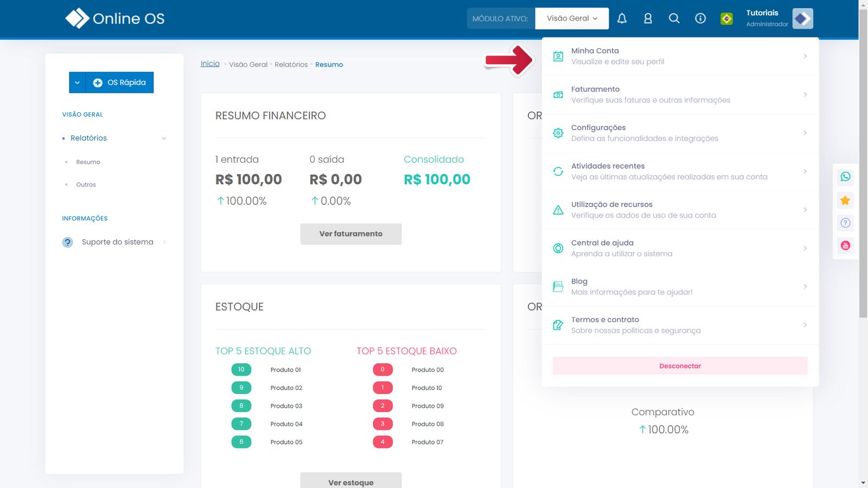Open Minha Conta menu entry
Image resolution: width=868 pixels, height=488 pixels.
(x=680, y=56)
